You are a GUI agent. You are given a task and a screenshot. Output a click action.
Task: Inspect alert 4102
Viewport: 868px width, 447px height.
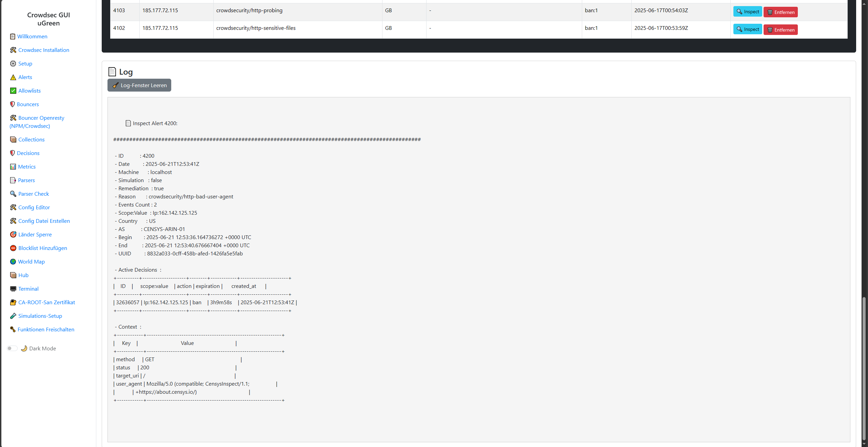748,29
